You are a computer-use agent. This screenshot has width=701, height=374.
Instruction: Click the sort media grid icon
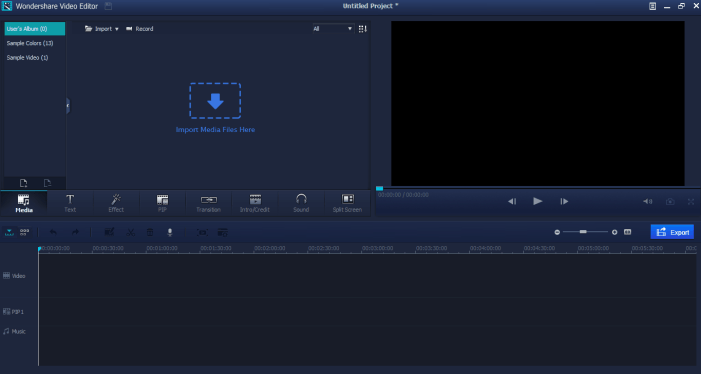363,29
